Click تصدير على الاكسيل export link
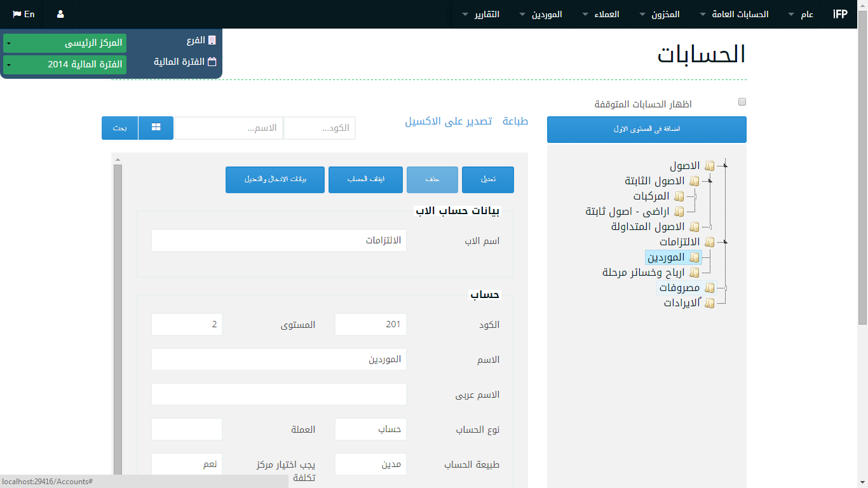This screenshot has width=868, height=488. click(x=449, y=121)
